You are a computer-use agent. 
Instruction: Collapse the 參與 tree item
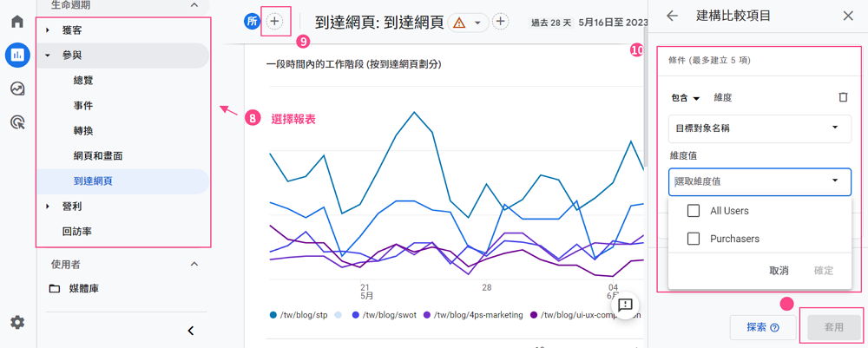(x=48, y=56)
